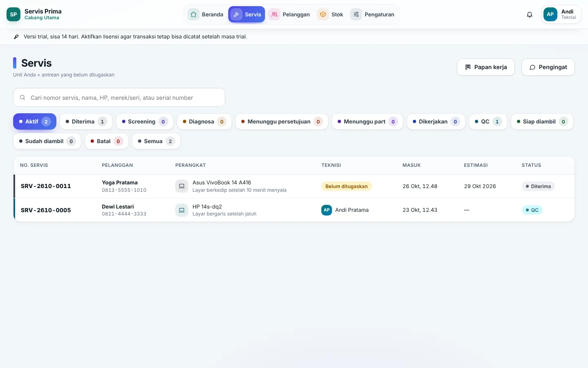Open service SRV-2610-0011
The image size is (588, 368).
click(46, 186)
